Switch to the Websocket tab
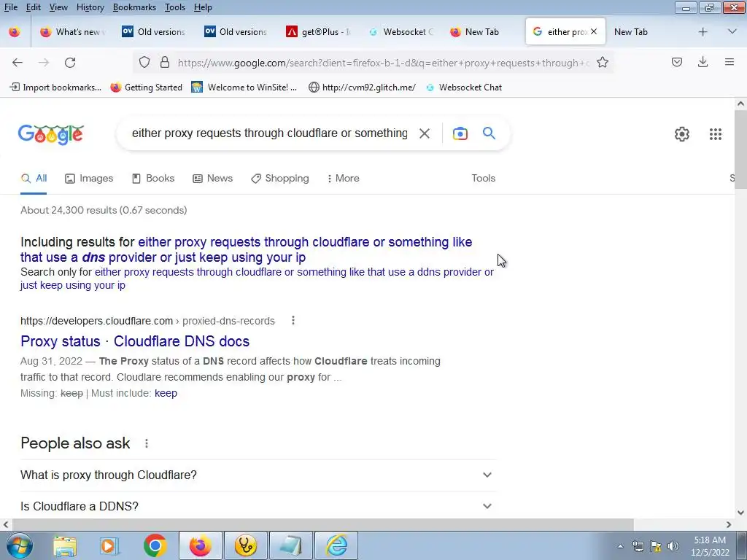Screen dimensions: 747x560 pyautogui.click(x=401, y=32)
